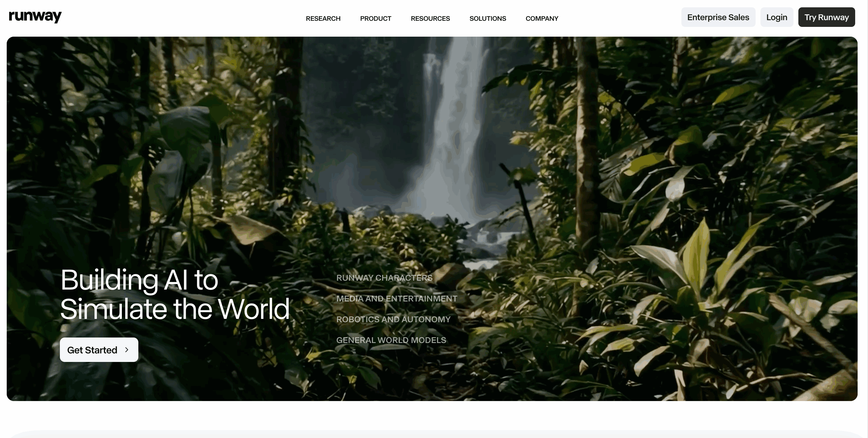Image resolution: width=868 pixels, height=438 pixels.
Task: Expand the SOLUTIONS navigation menu
Action: tap(487, 19)
